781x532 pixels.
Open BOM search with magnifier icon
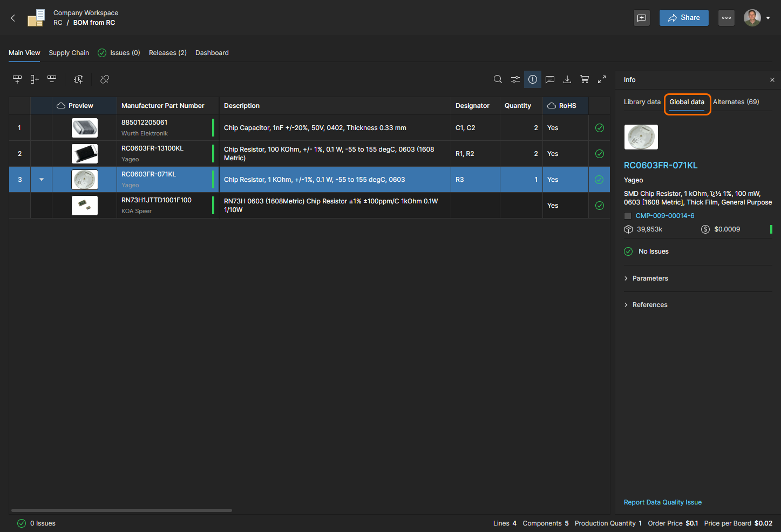point(498,79)
